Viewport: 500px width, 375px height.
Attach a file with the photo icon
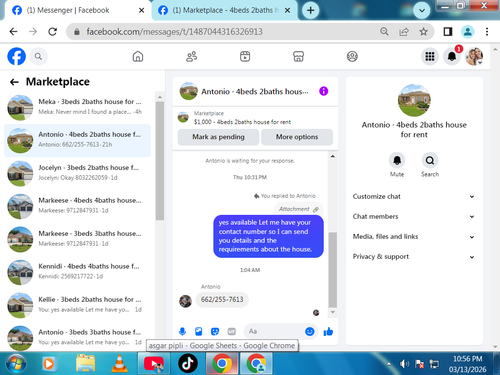[199, 331]
